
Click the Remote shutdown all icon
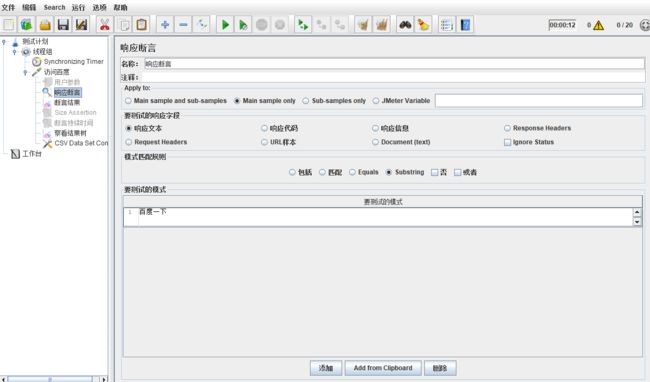pyautogui.click(x=340, y=25)
